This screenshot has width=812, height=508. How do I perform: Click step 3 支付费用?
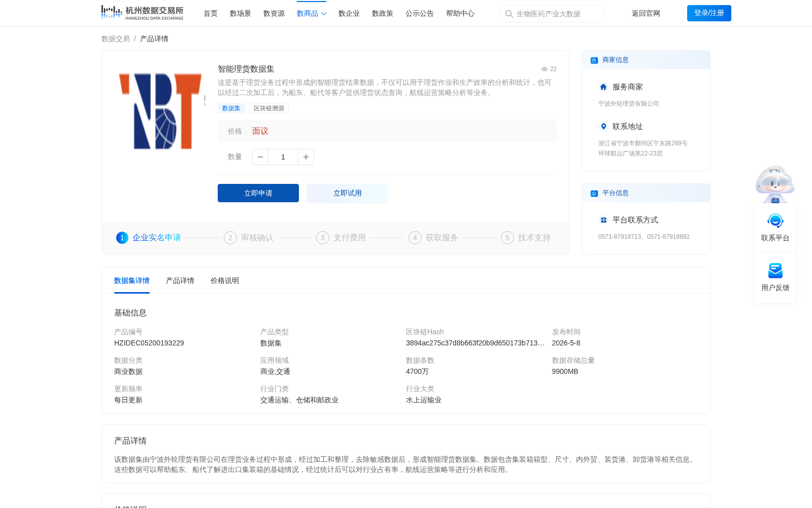point(341,238)
